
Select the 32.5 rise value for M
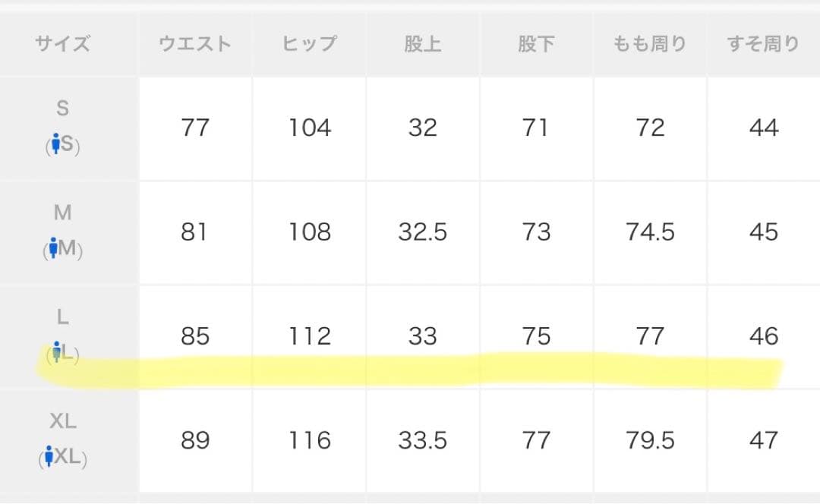(422, 232)
